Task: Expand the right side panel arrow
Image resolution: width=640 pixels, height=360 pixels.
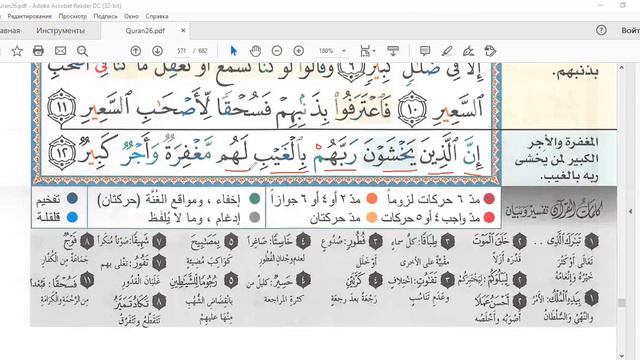Action: point(630,211)
